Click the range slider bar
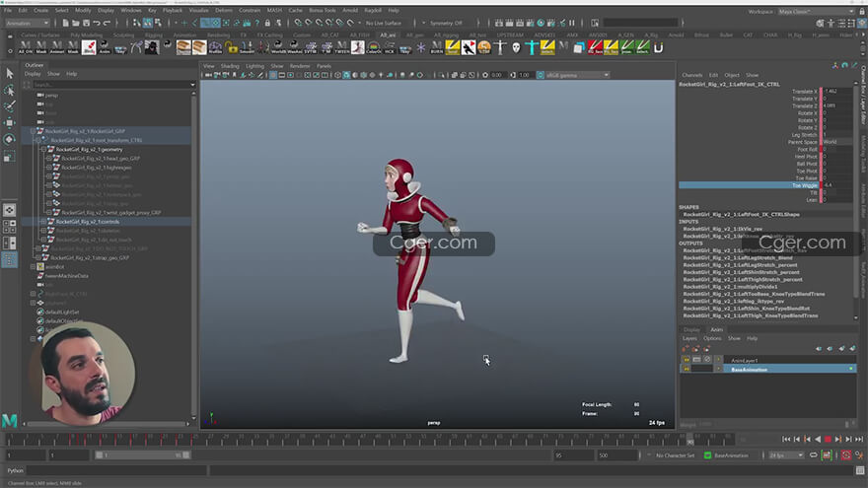 click(x=142, y=455)
